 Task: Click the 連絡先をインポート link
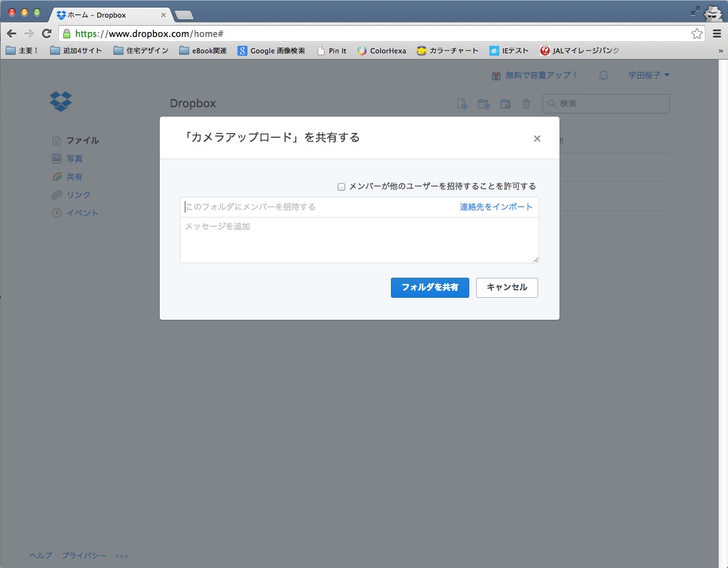point(496,207)
